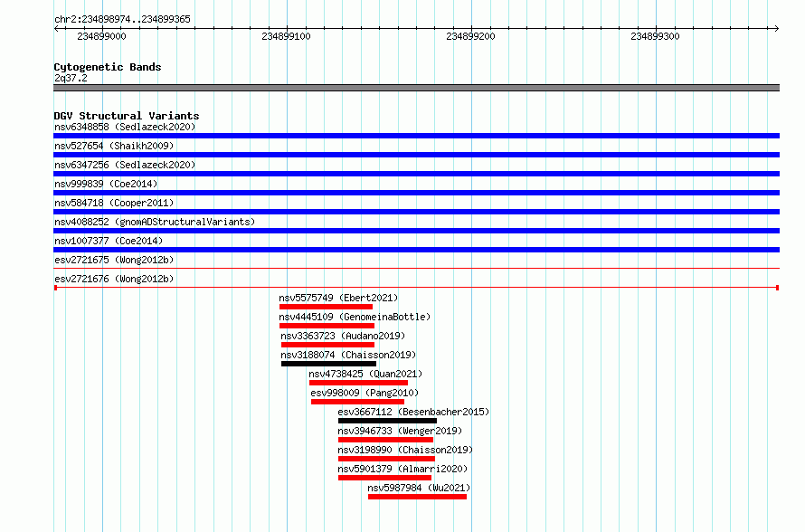Select the black bar under nsv3188074
805x532 pixels.
328,364
